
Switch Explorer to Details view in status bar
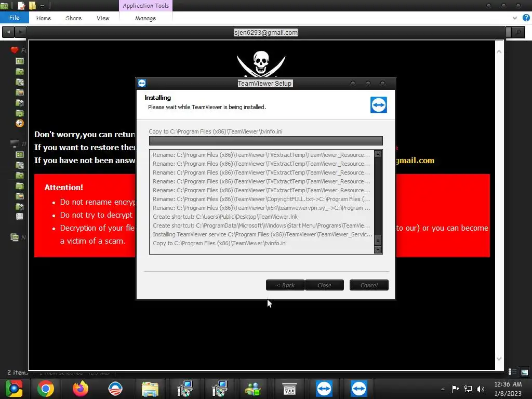[512, 372]
